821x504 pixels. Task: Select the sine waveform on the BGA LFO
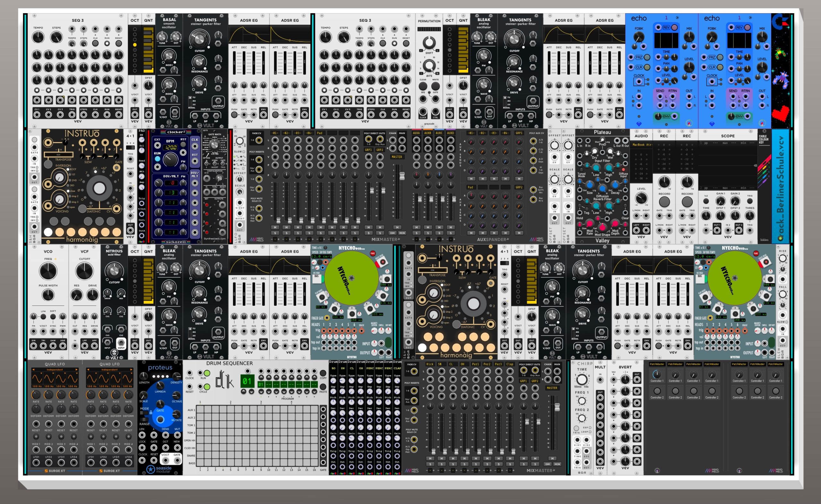pos(236,157)
